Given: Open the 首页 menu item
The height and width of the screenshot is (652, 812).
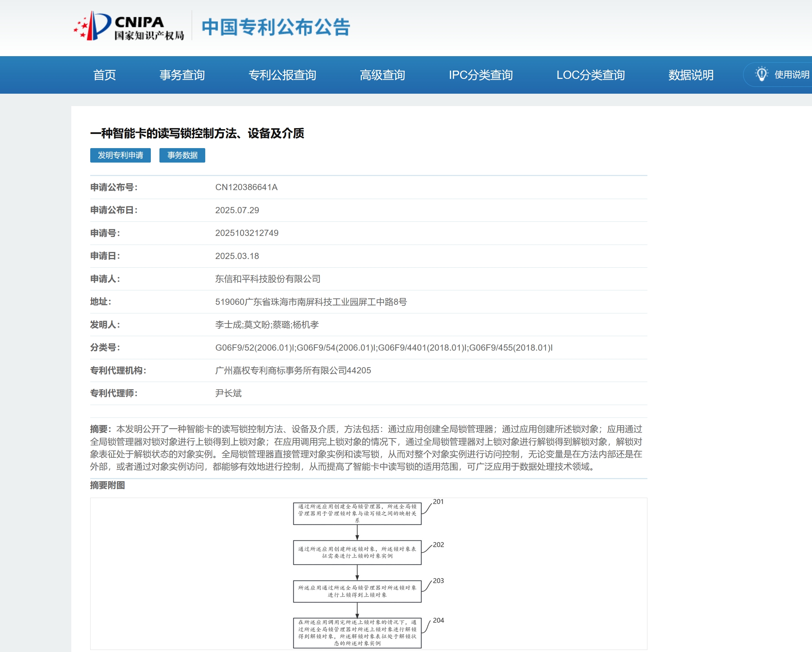Looking at the screenshot, I should (104, 75).
